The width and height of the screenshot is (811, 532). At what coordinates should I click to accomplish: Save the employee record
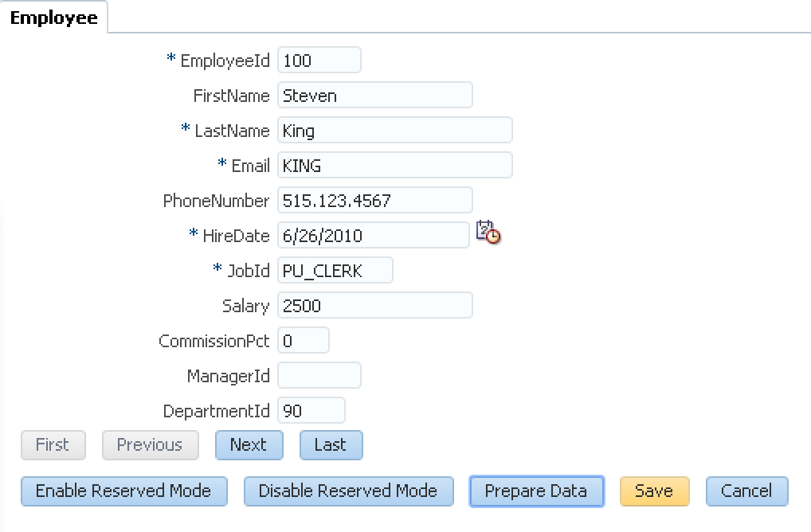[x=654, y=491]
